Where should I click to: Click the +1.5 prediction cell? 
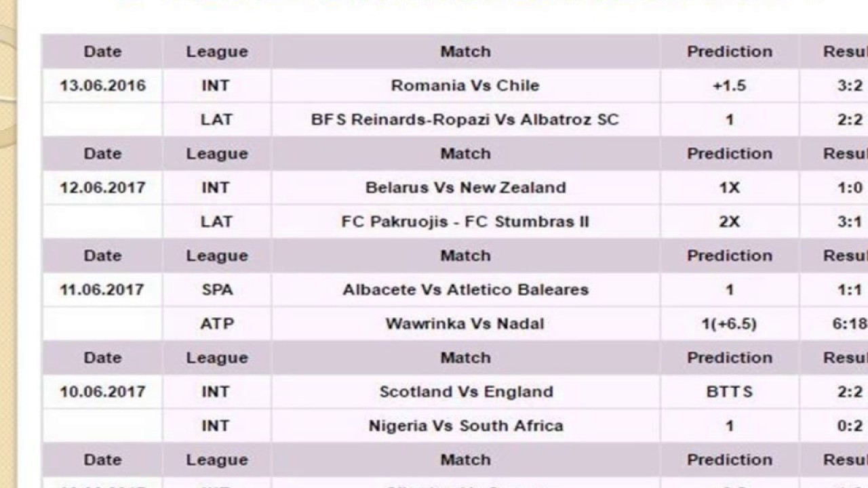[729, 86]
